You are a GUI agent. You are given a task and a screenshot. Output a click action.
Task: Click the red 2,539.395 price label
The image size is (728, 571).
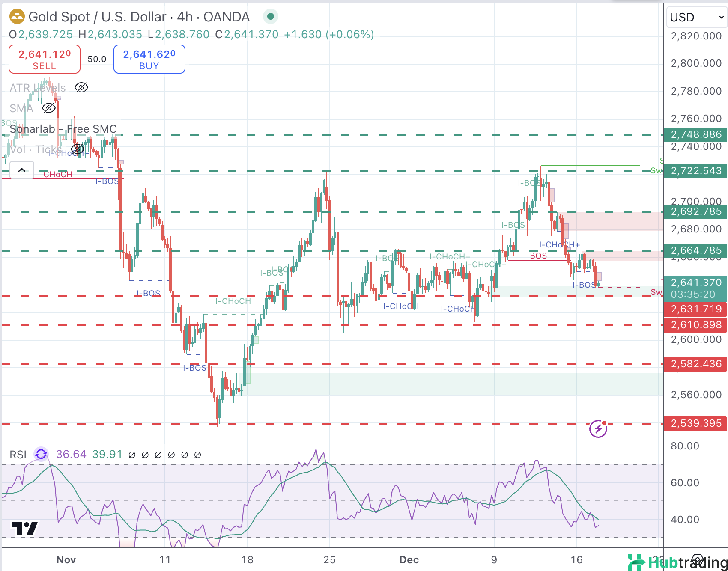tap(695, 423)
